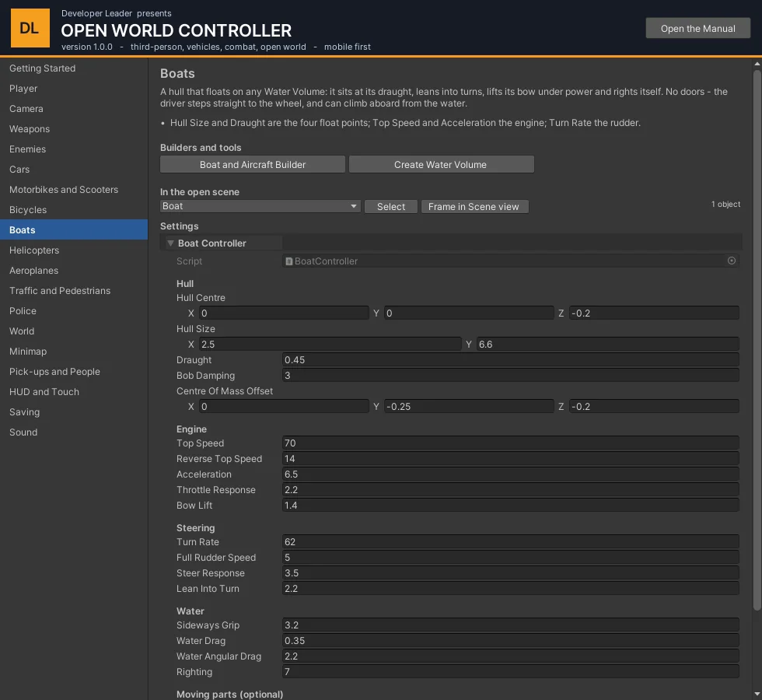The height and width of the screenshot is (700, 762).
Task: Click the scrollbar up arrow
Action: tap(757, 64)
